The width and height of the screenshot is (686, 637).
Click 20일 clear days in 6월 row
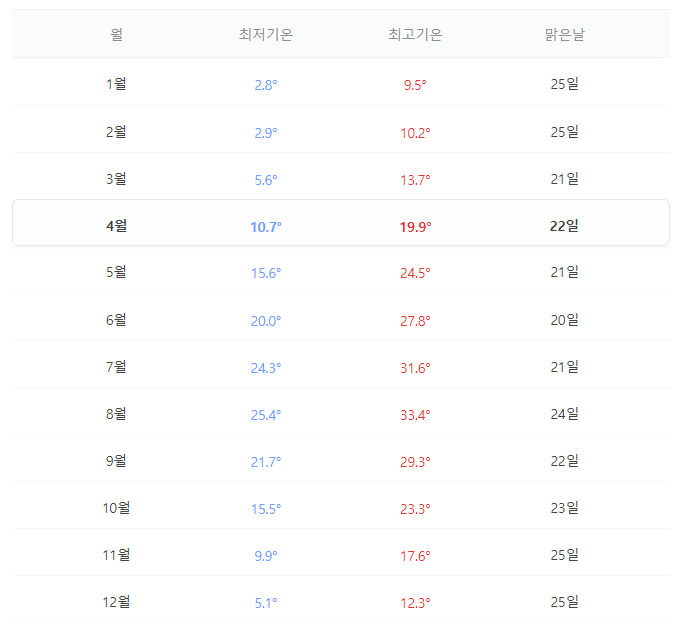(564, 320)
